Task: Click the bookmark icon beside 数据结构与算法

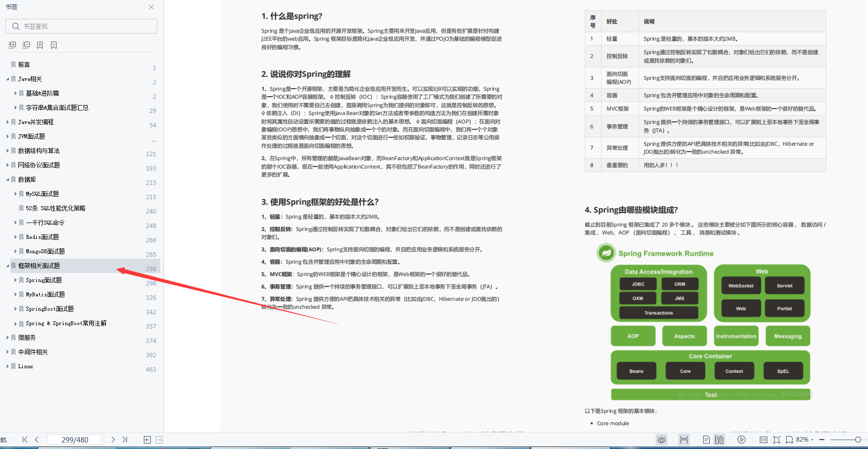Action: click(13, 151)
